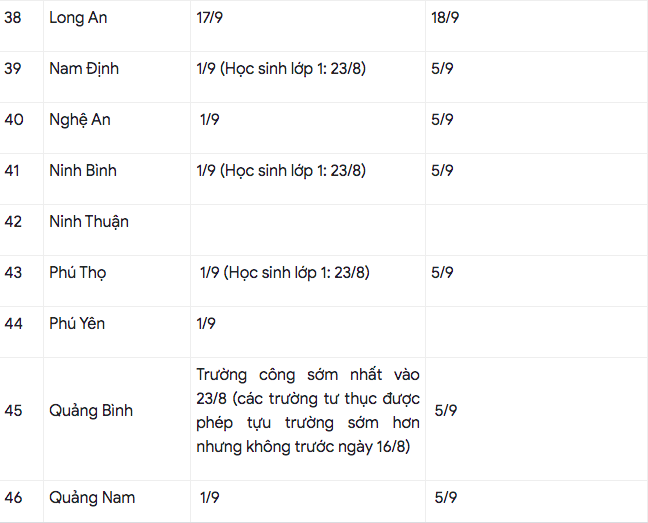Click row number 38

point(13,18)
